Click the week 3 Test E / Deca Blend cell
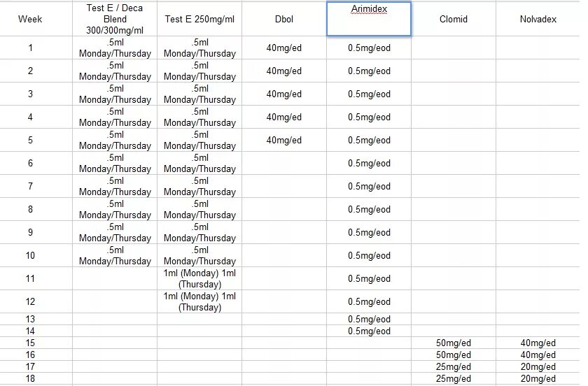This screenshot has height=386, width=588. pyautogui.click(x=115, y=94)
